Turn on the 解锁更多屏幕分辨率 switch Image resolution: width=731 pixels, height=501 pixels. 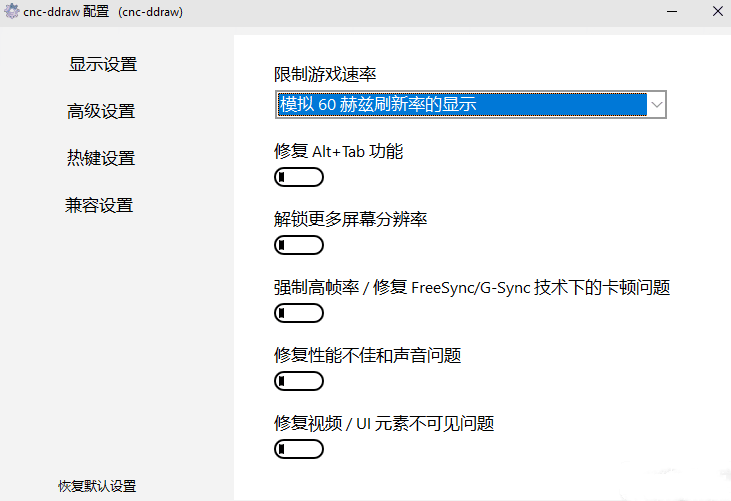pyautogui.click(x=298, y=245)
